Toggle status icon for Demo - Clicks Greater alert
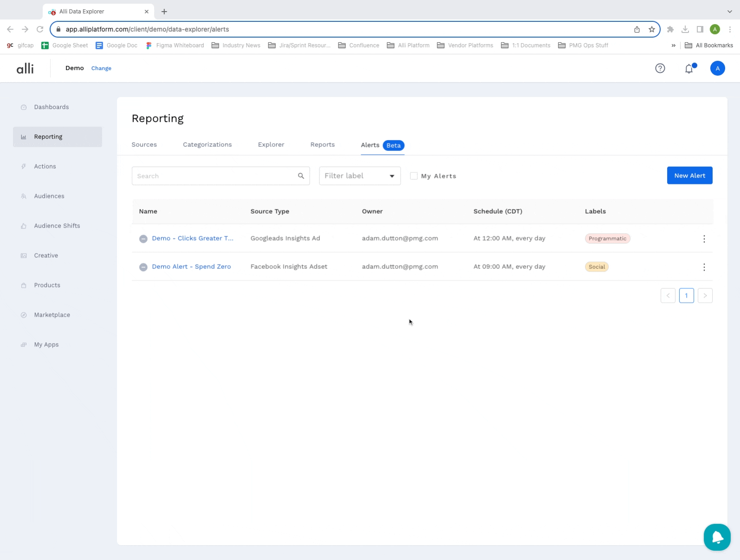740x560 pixels. tap(143, 239)
